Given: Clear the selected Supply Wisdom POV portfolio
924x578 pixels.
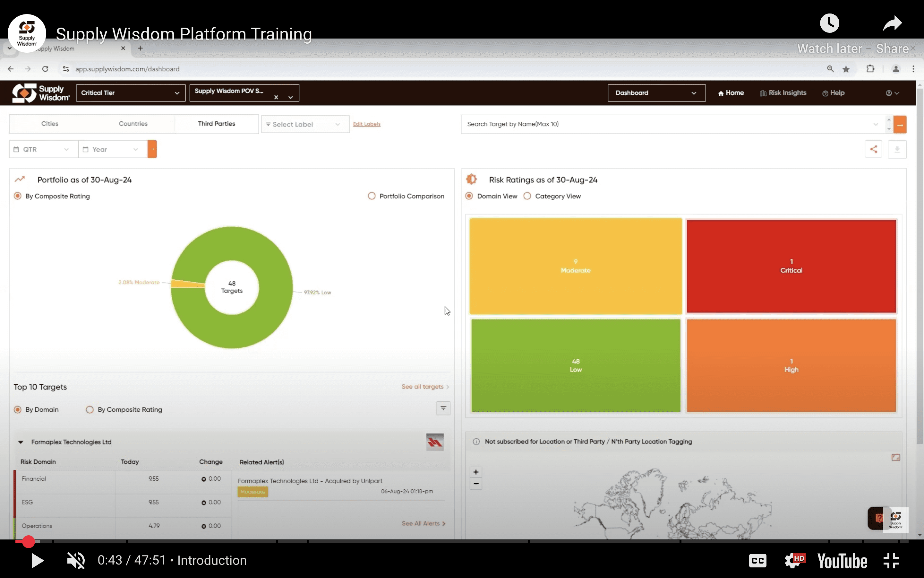Looking at the screenshot, I should coord(276,97).
